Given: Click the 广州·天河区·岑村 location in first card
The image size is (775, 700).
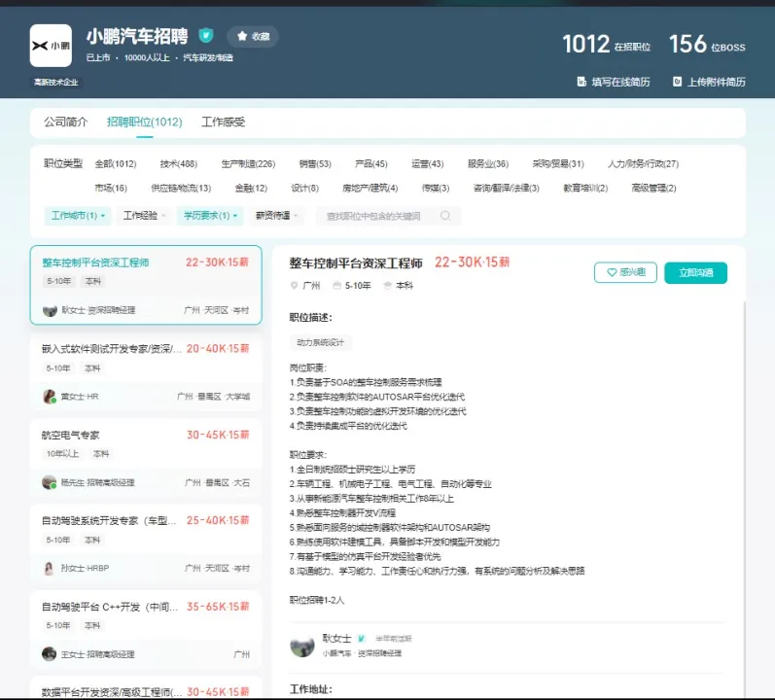Looking at the screenshot, I should click(217, 310).
